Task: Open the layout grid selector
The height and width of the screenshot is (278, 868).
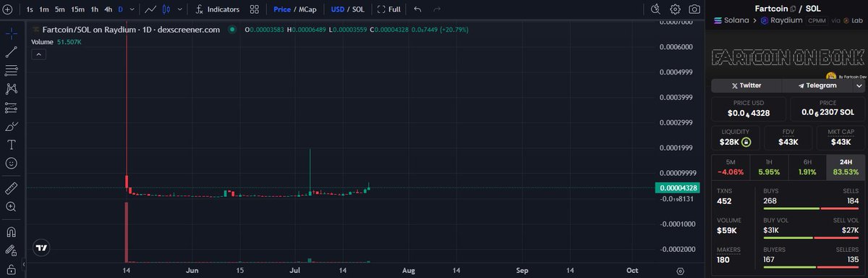Action: 254,9
